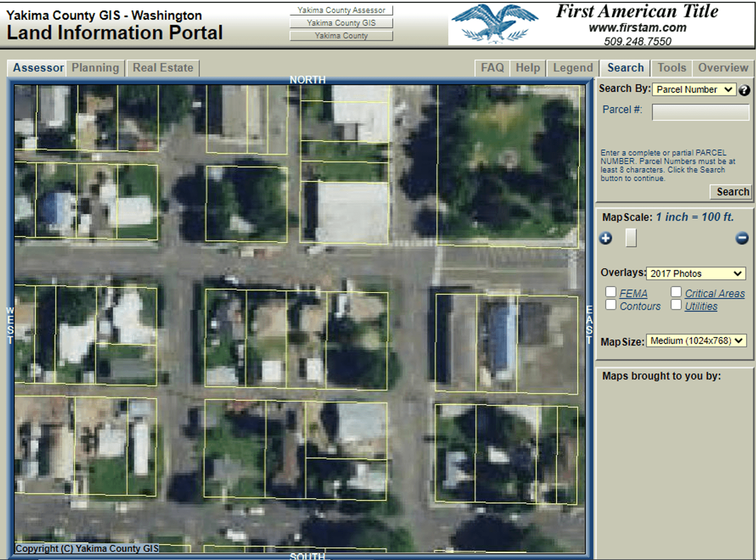Click inside the Parcel # input field
Screen dimensions: 756x560
pyautogui.click(x=700, y=112)
